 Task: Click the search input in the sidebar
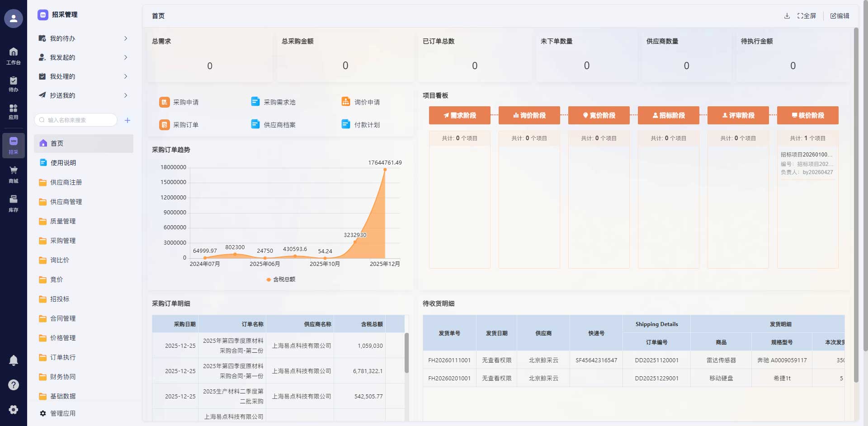[75, 120]
